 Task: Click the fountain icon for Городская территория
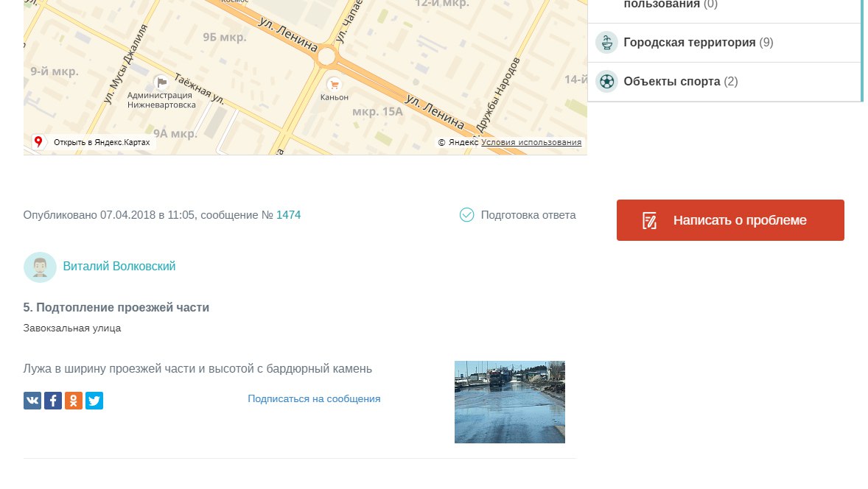pyautogui.click(x=606, y=43)
